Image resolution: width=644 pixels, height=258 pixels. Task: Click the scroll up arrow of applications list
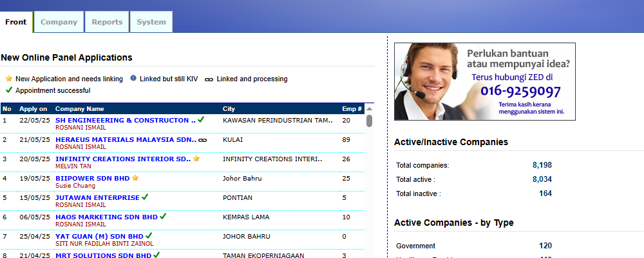(369, 108)
